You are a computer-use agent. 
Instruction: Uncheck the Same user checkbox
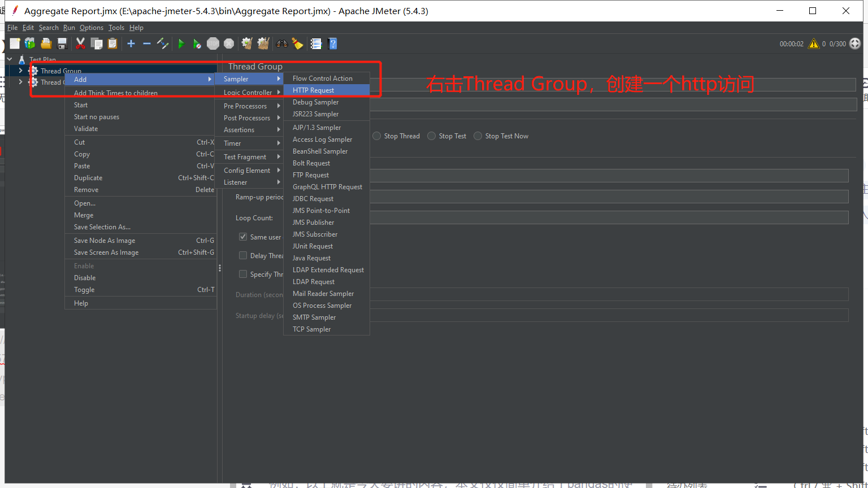[x=243, y=237]
